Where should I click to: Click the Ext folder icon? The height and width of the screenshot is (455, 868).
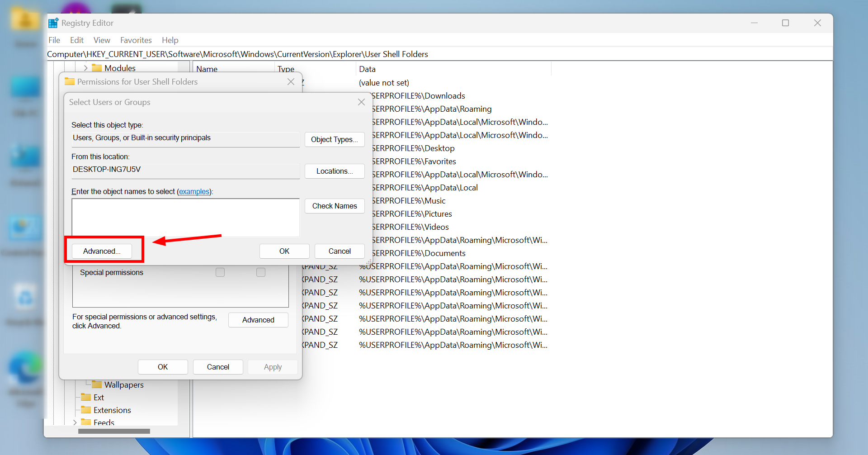pos(86,397)
